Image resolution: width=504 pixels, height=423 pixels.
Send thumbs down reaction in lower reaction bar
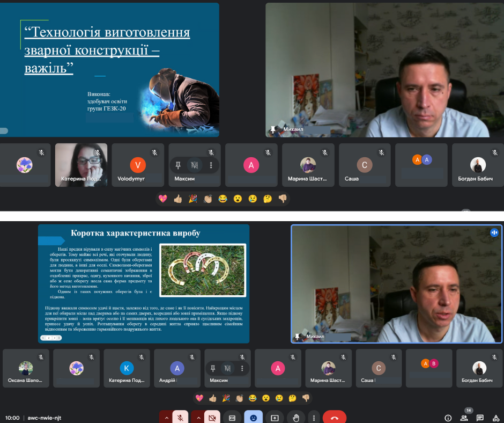(306, 398)
